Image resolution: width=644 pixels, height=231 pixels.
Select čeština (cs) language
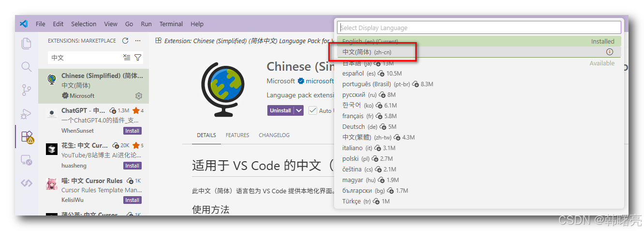click(479, 169)
